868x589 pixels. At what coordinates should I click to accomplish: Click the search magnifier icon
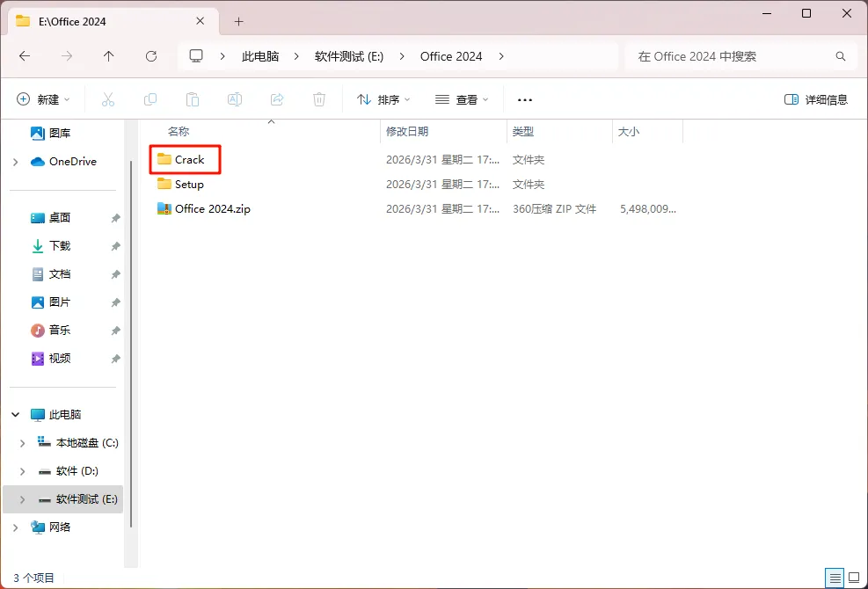(841, 56)
